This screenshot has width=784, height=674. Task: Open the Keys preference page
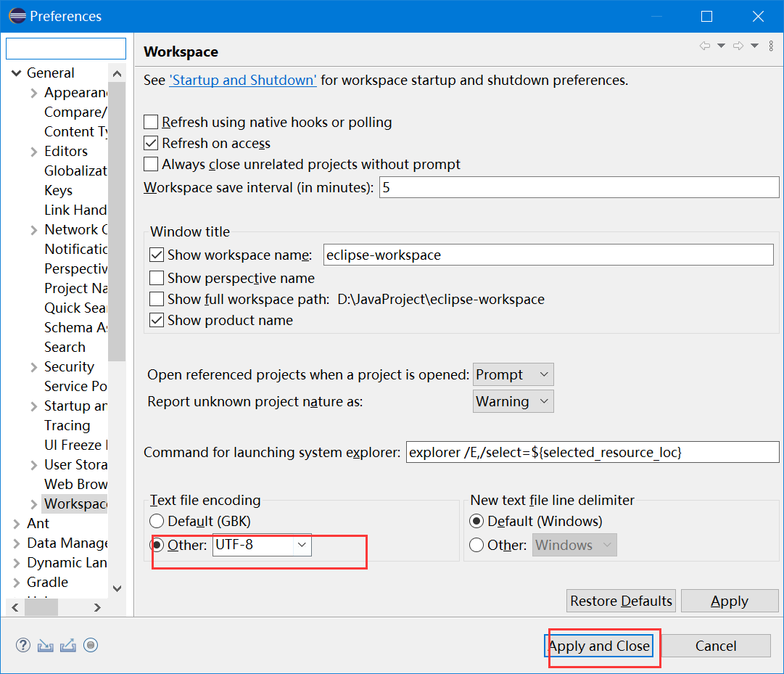click(59, 191)
